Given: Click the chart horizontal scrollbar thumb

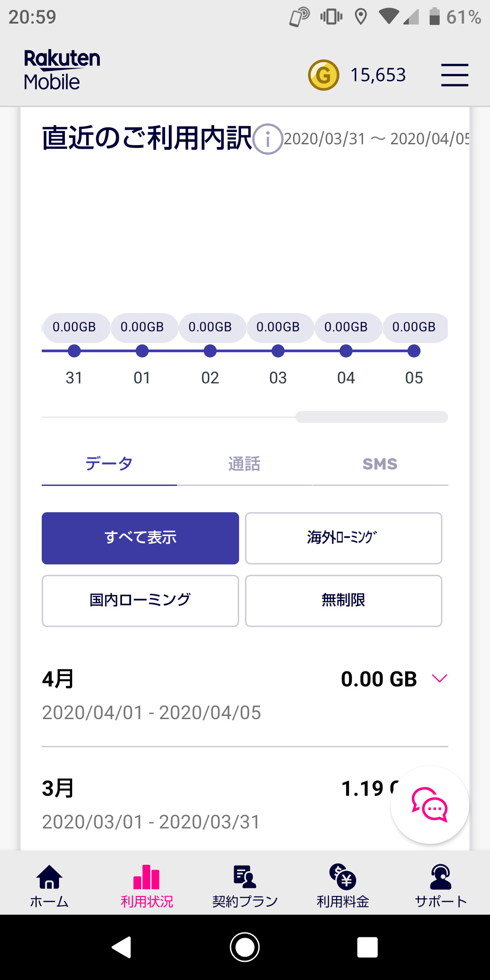Looking at the screenshot, I should coord(372,417).
